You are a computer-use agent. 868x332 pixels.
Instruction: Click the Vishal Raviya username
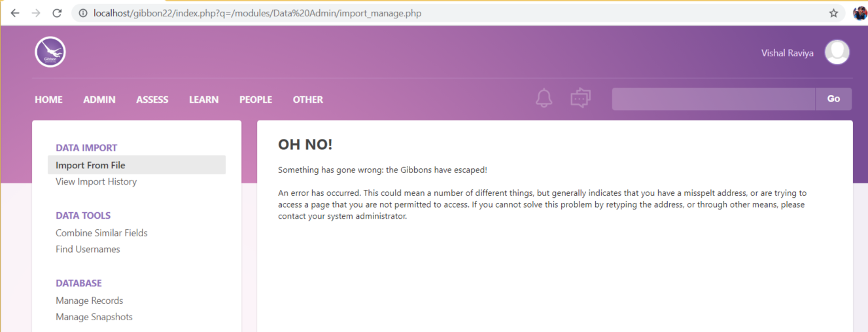(788, 53)
